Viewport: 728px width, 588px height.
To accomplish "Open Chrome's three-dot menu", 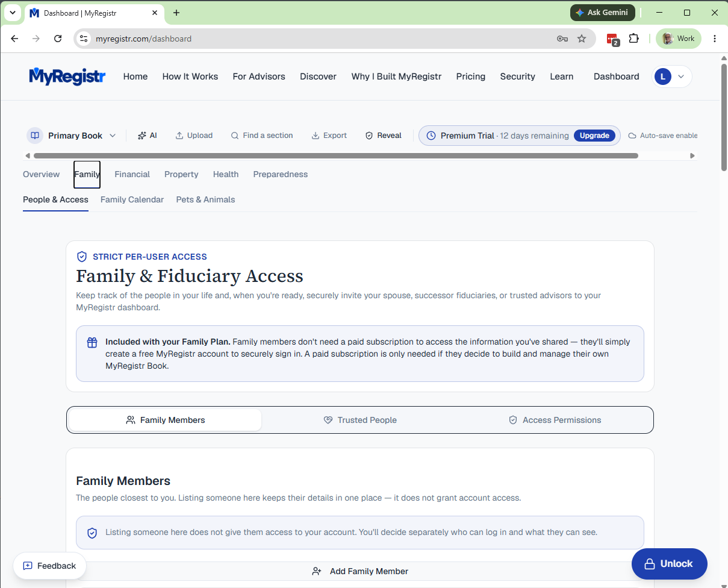I will [715, 39].
